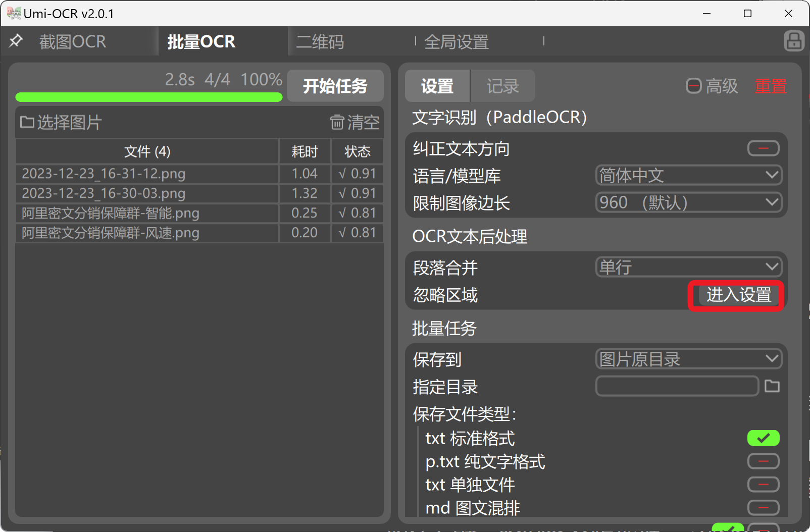Open the 语言/模型库 dropdown showing 简体中文
Viewport: 810px width, 532px height.
689,175
